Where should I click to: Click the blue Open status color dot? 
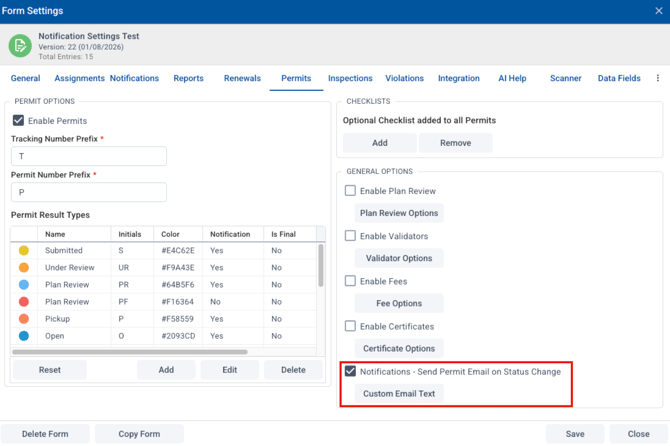coord(24,336)
